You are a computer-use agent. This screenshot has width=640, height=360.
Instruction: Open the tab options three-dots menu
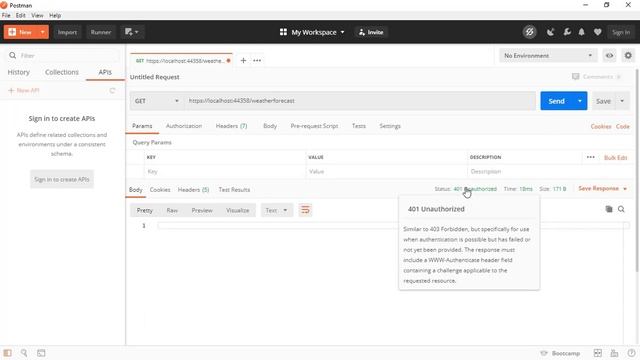[257, 60]
